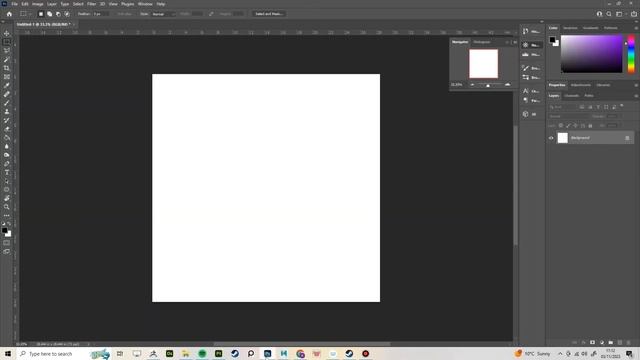Select the Zoom tool
640x360 pixels.
pos(7,207)
